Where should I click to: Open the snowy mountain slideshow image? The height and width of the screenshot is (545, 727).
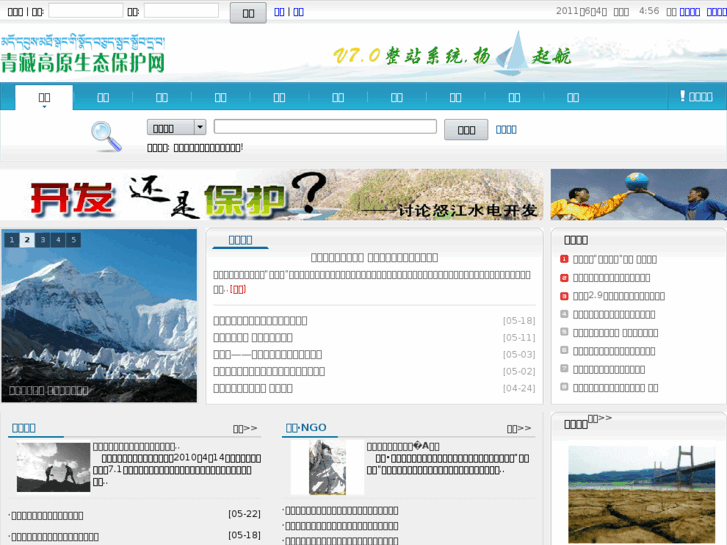(x=99, y=315)
